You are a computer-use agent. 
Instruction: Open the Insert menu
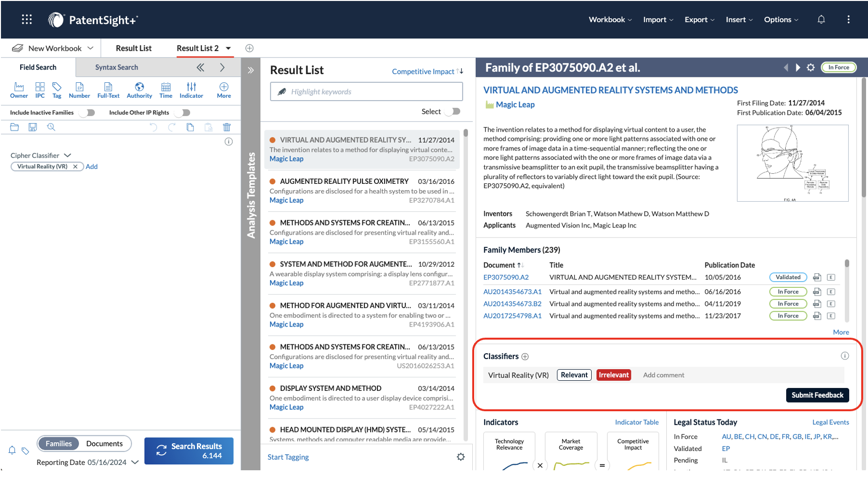pyautogui.click(x=739, y=19)
